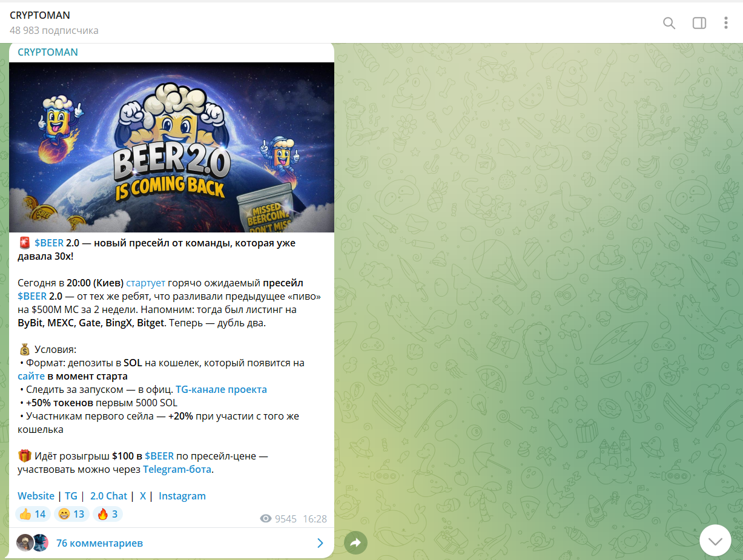React with the thumbs-up reaction showing 14

click(x=33, y=514)
